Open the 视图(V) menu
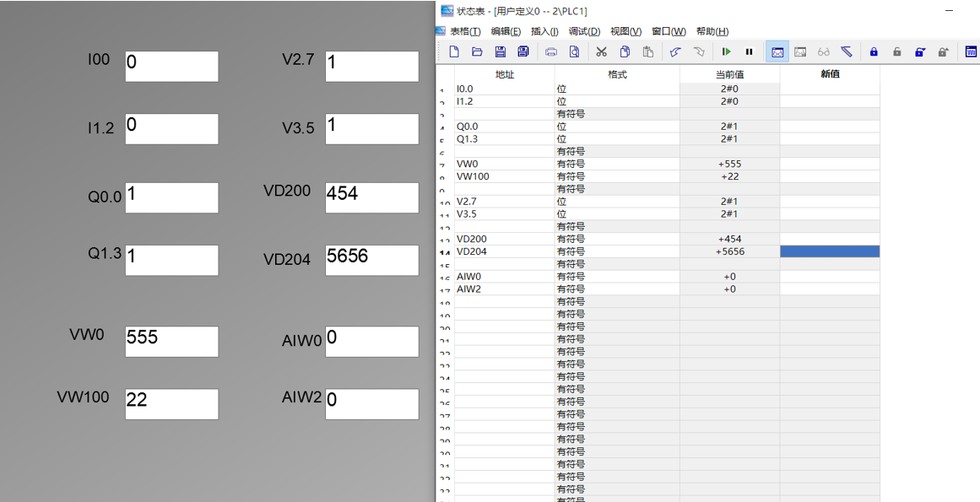Image resolution: width=980 pixels, height=502 pixels. point(625,31)
